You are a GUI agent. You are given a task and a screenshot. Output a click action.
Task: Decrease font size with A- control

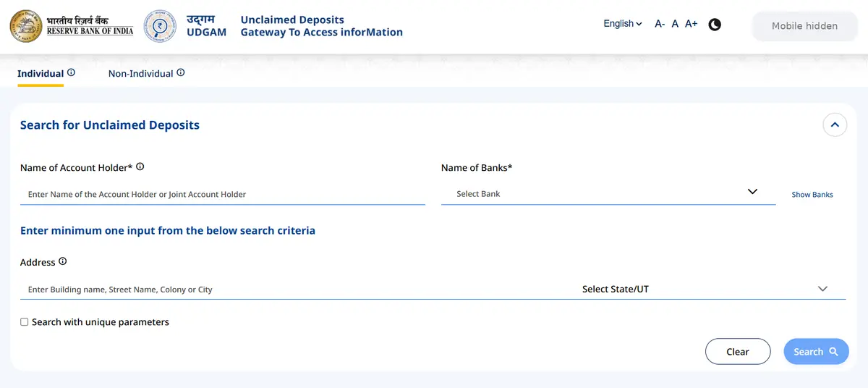(x=660, y=24)
